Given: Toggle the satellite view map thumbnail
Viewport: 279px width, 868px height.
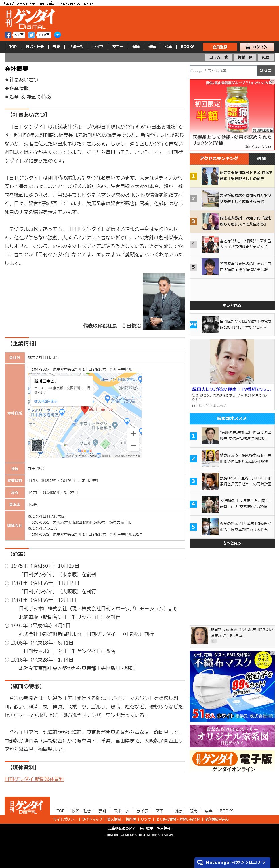Looking at the screenshot, I should click(37, 446).
